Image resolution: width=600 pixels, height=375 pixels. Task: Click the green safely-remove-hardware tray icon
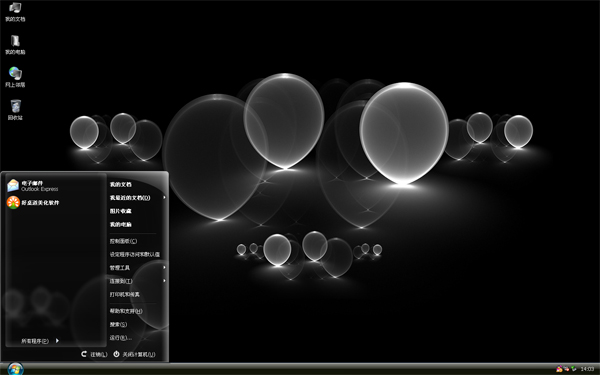[x=574, y=368]
